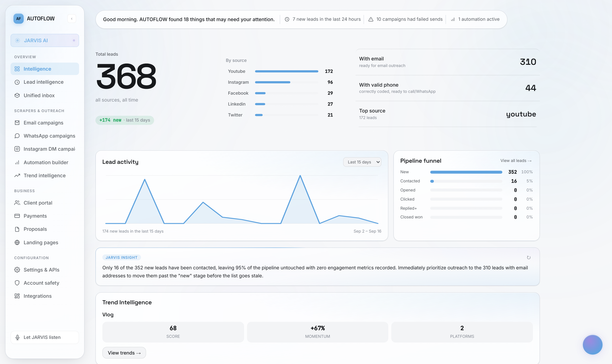The image size is (612, 364).
Task: Open the floating blue assistant orb
Action: pos(592,345)
